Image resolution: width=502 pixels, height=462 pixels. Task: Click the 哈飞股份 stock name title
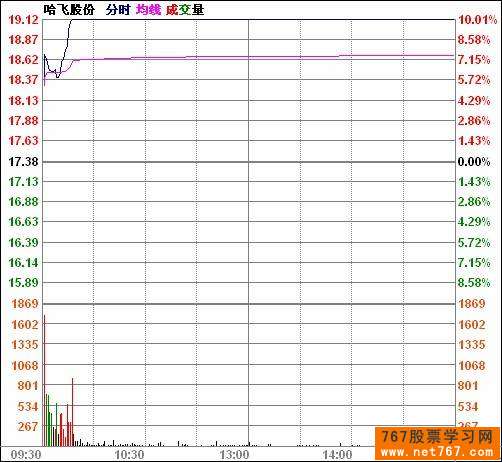69,10
